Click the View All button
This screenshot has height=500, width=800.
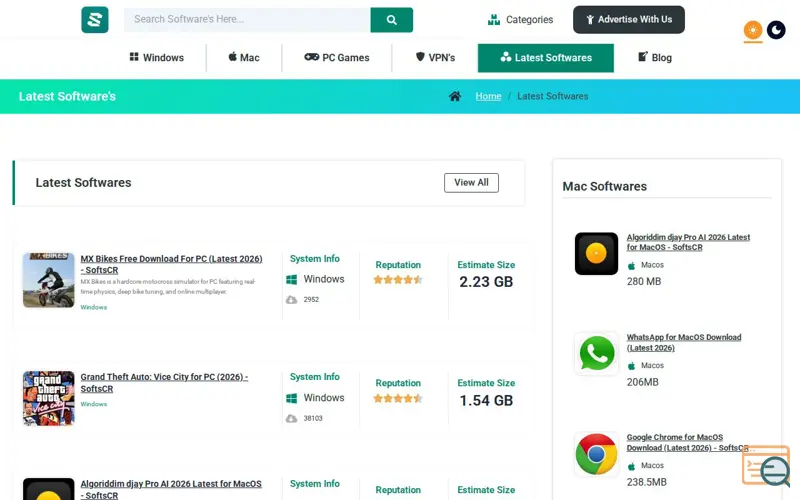point(471,183)
